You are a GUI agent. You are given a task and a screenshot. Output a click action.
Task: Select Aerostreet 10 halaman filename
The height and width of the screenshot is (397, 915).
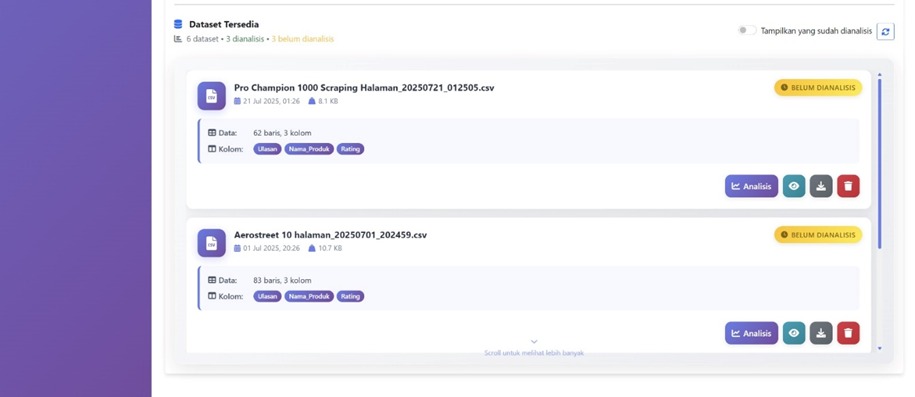330,235
